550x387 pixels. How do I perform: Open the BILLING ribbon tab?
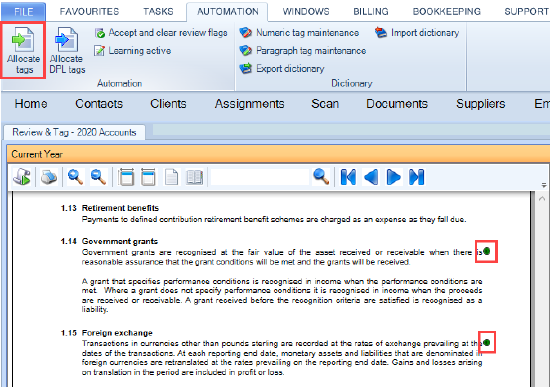pos(371,12)
